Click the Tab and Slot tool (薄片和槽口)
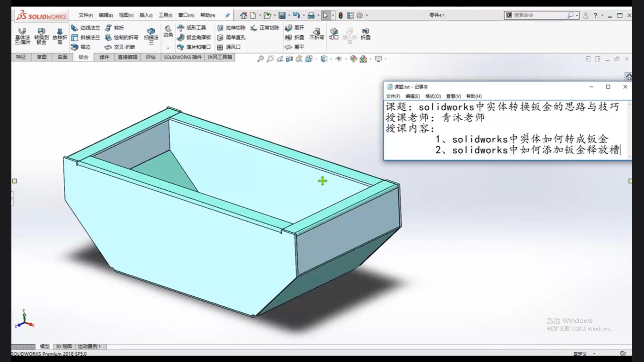The width and height of the screenshot is (644, 362). click(194, 47)
